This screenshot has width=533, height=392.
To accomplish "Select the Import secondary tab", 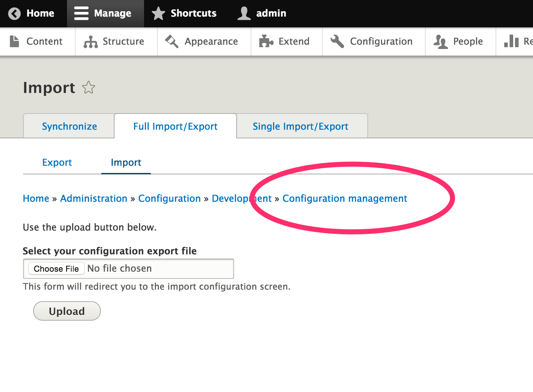I will pyautogui.click(x=126, y=162).
